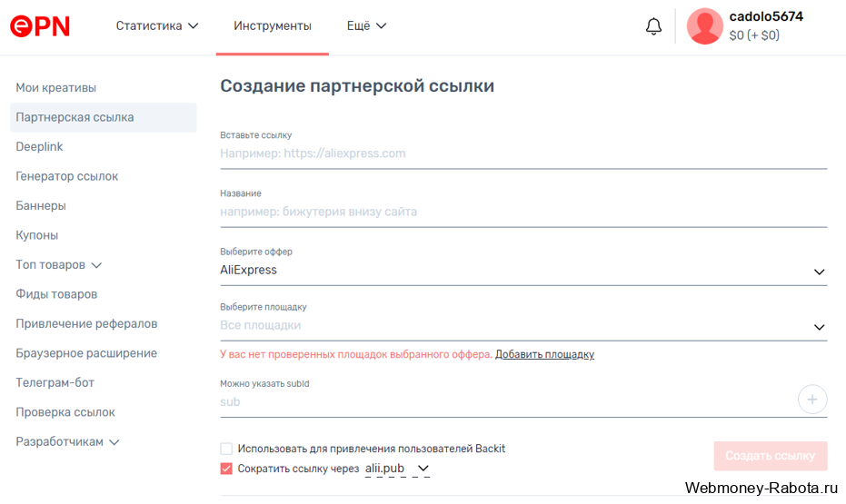Image resolution: width=846 pixels, height=504 pixels.
Task: Open the alii.pub shortener domain dropdown
Action: [x=397, y=469]
